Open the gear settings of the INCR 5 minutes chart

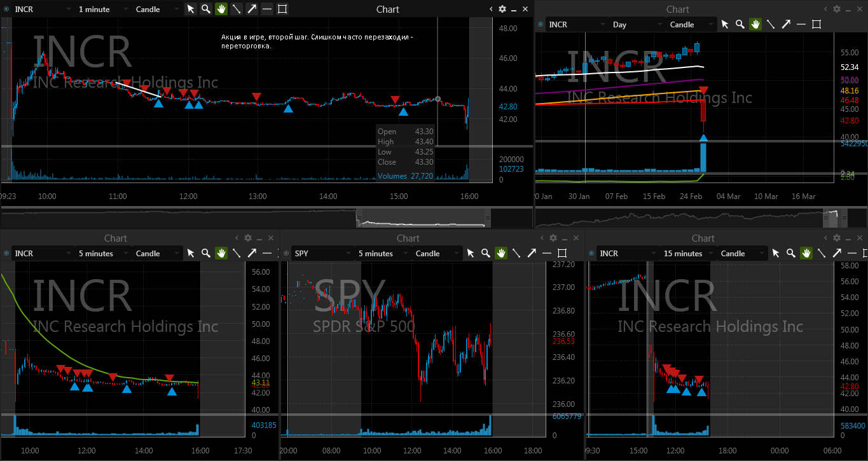(248, 238)
